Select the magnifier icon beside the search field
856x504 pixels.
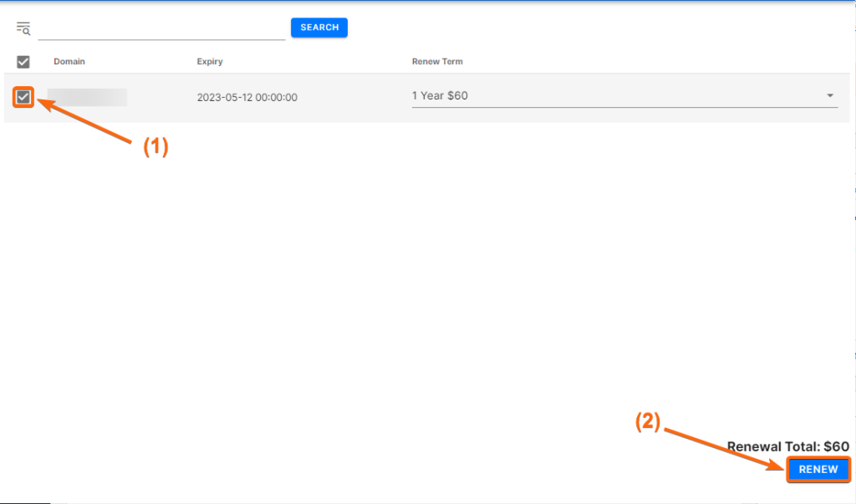point(23,27)
